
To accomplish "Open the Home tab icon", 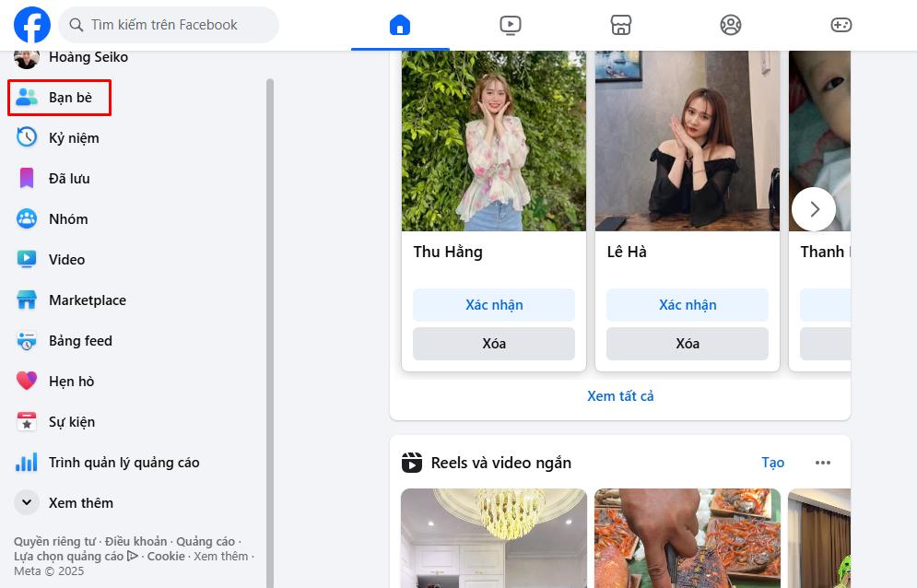I will coord(400,25).
